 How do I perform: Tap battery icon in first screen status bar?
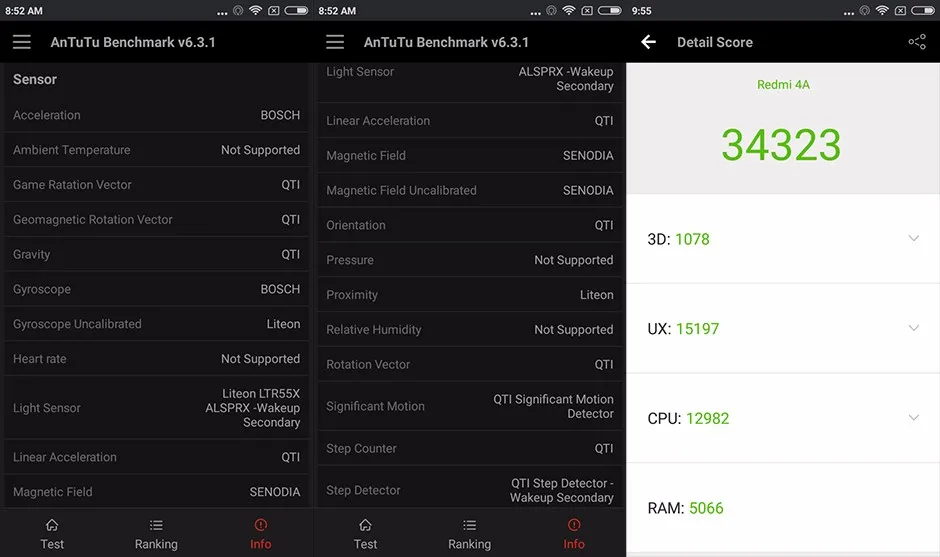(296, 10)
